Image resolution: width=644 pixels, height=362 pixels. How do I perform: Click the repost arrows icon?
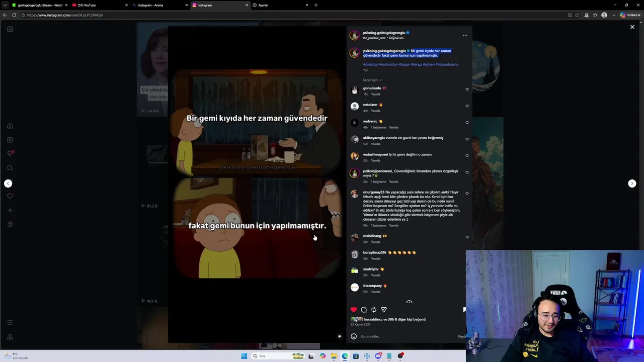click(x=373, y=310)
